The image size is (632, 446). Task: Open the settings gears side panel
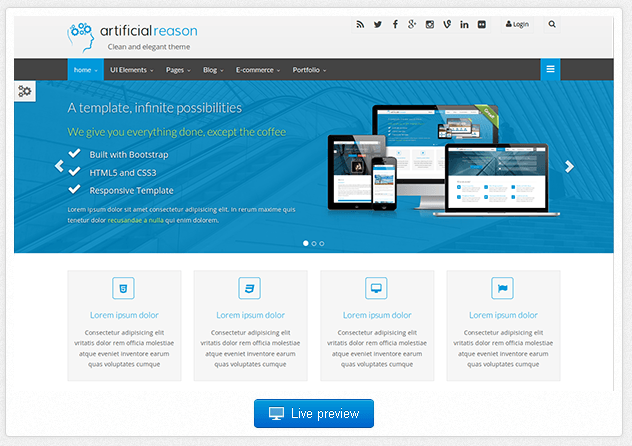[25, 91]
